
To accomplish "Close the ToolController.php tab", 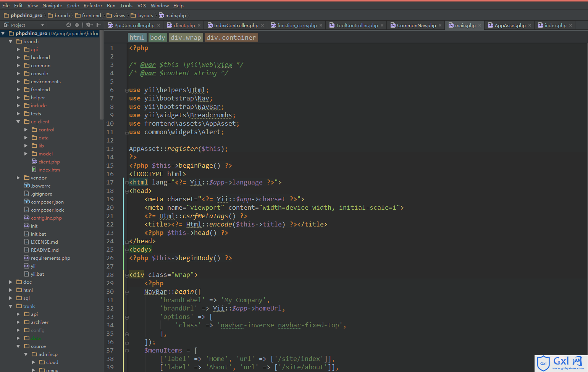I will click(x=382, y=26).
